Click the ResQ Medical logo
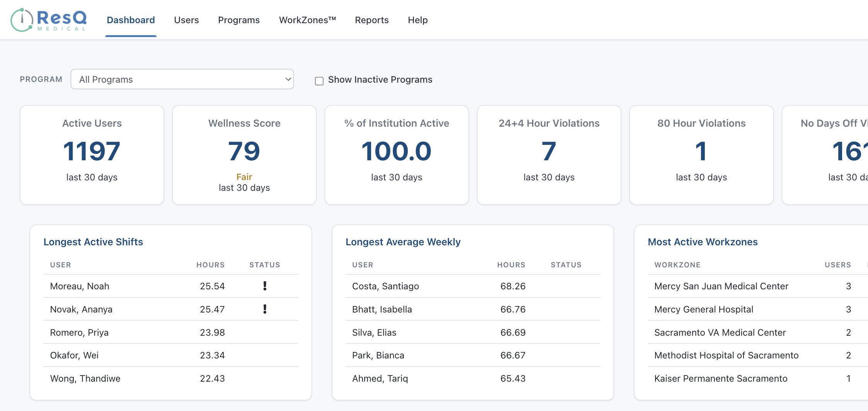The height and width of the screenshot is (411, 868). [x=49, y=20]
